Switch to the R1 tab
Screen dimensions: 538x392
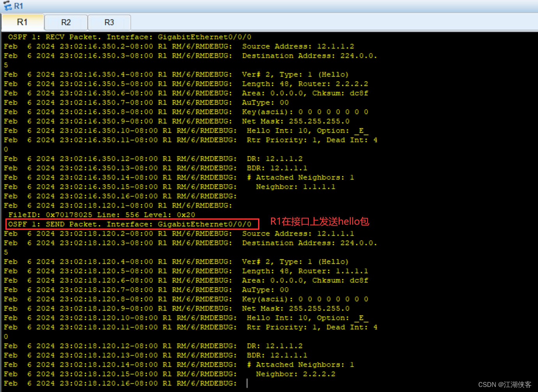click(23, 22)
